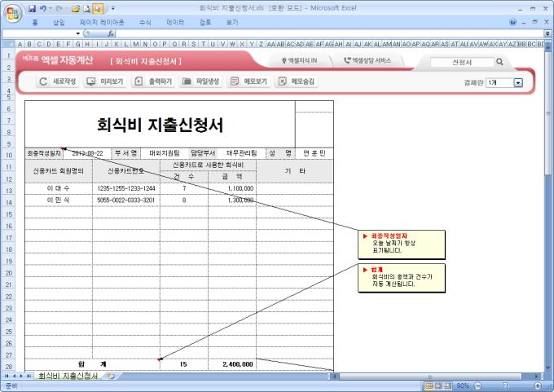Click the 메모숨김 button

(x=296, y=81)
